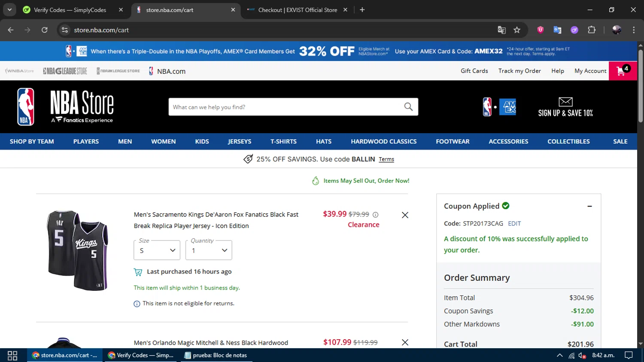
Task: Switch to the Checkout EXVIST Official Store tab
Action: tap(297, 10)
